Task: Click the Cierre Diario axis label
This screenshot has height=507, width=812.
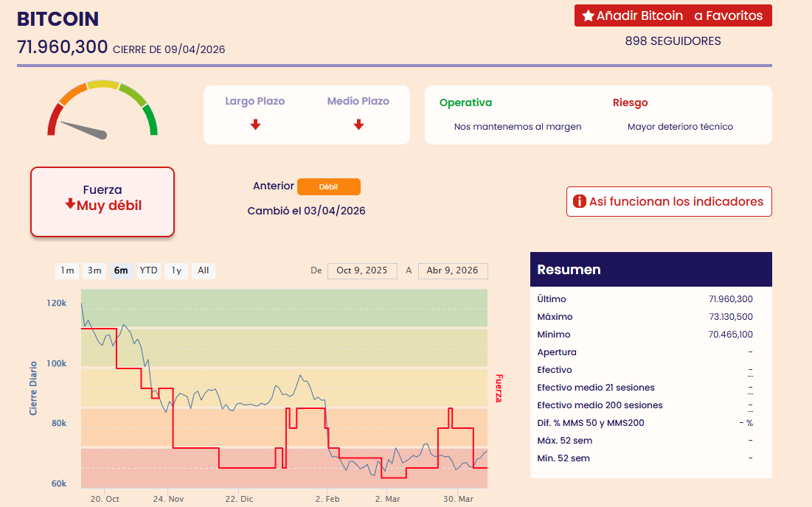Action: pyautogui.click(x=33, y=388)
